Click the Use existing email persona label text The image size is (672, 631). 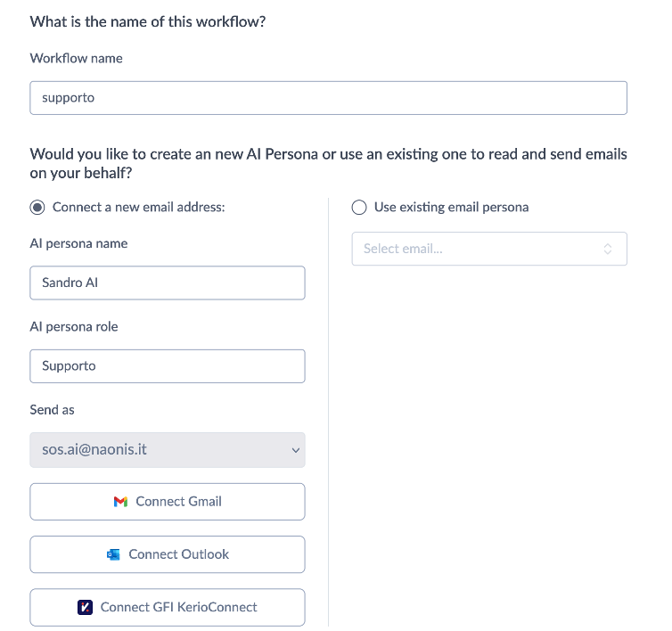(451, 208)
